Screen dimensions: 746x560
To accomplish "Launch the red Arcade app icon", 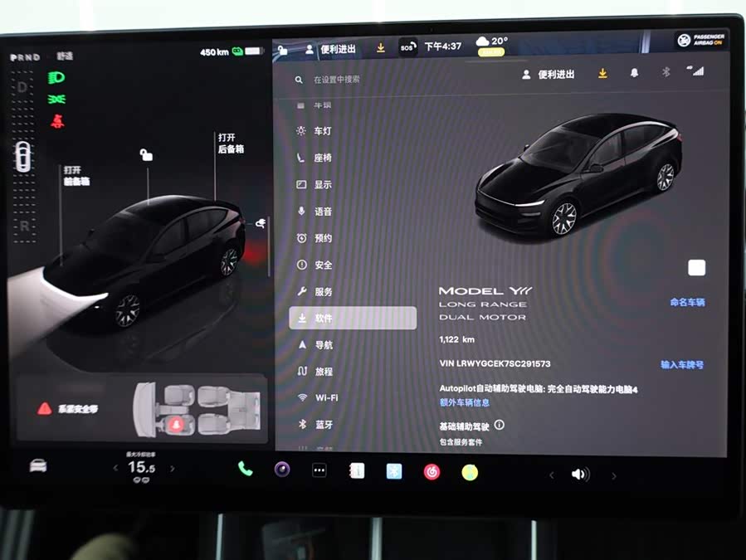I will (x=431, y=470).
